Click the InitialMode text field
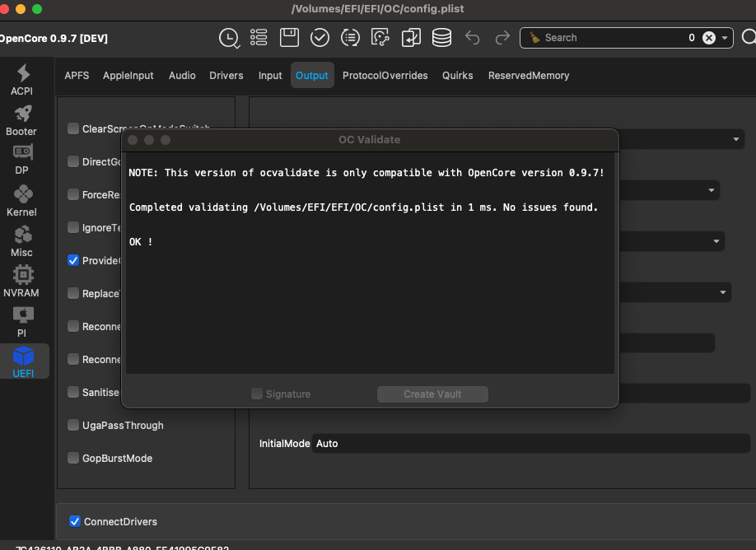The height and width of the screenshot is (550, 756). [530, 444]
